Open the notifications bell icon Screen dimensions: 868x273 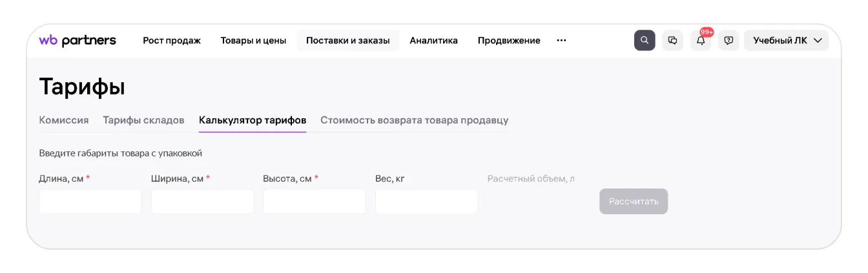(701, 40)
